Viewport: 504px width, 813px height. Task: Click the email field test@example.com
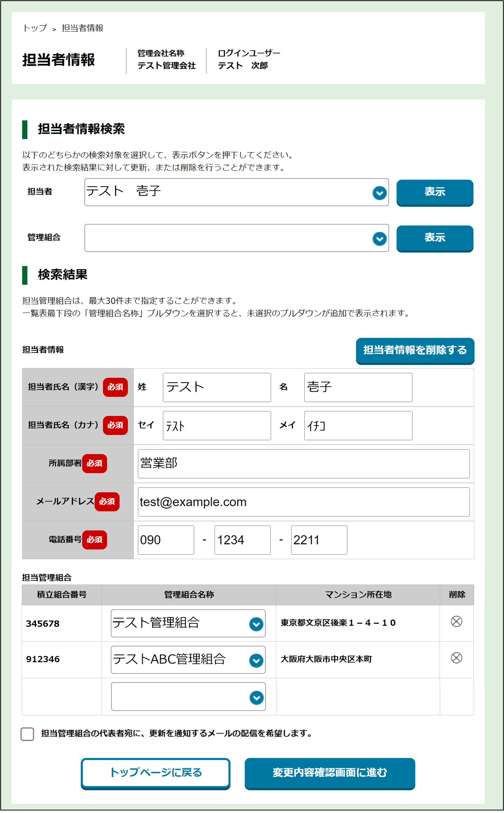pyautogui.click(x=304, y=502)
